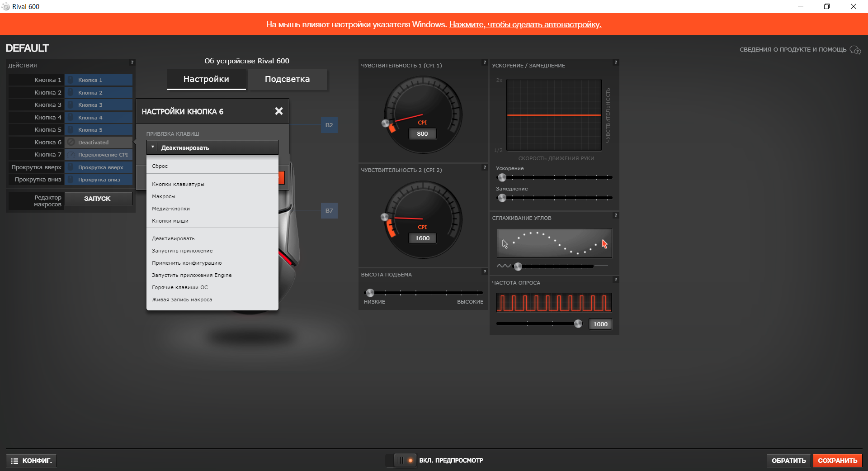Click the Ускорение slider handle

tap(502, 177)
